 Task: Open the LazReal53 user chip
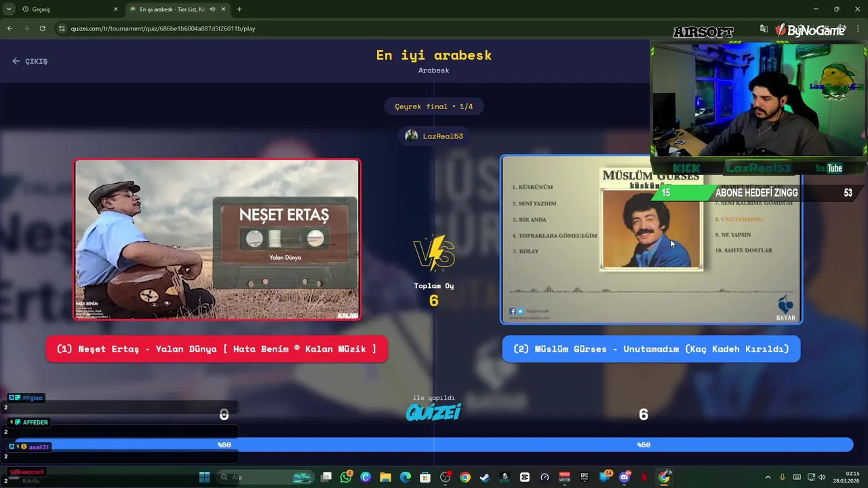click(x=434, y=136)
